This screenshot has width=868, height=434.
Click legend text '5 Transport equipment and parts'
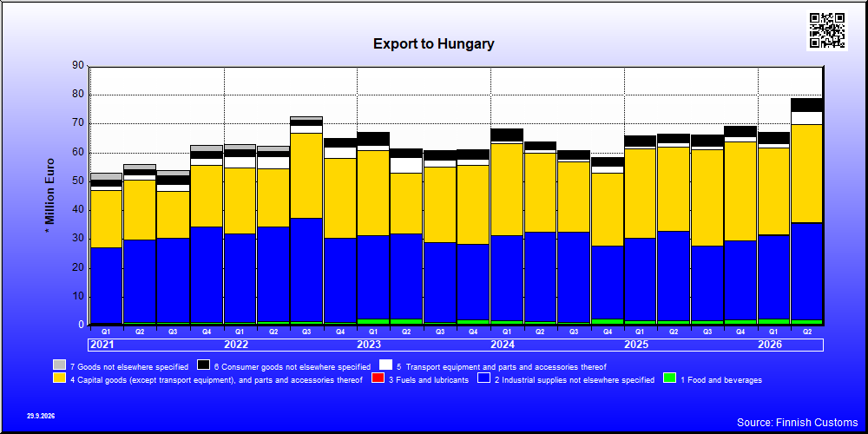(502, 366)
